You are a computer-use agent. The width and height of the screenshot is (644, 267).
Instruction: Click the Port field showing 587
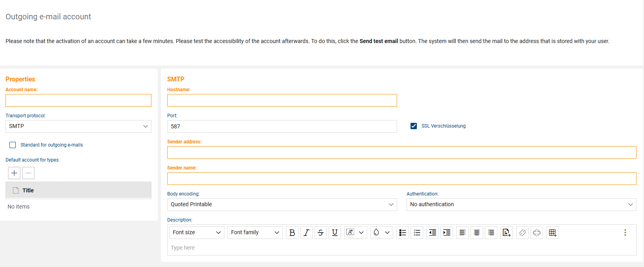pyautogui.click(x=282, y=126)
